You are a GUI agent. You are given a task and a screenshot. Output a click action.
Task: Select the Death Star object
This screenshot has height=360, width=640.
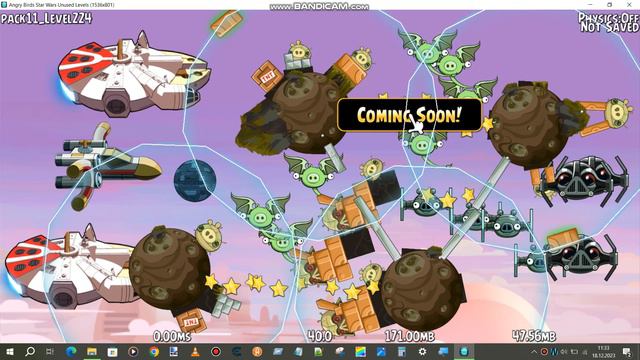click(195, 180)
